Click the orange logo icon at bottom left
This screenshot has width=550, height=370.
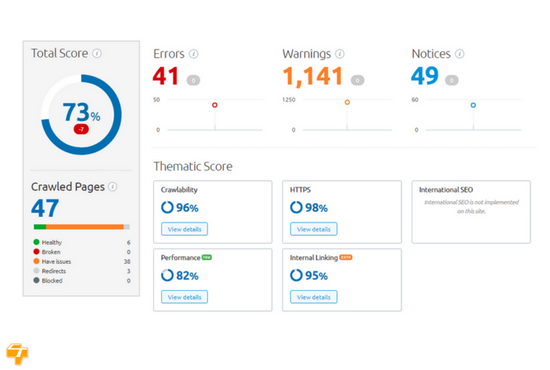pos(17,354)
